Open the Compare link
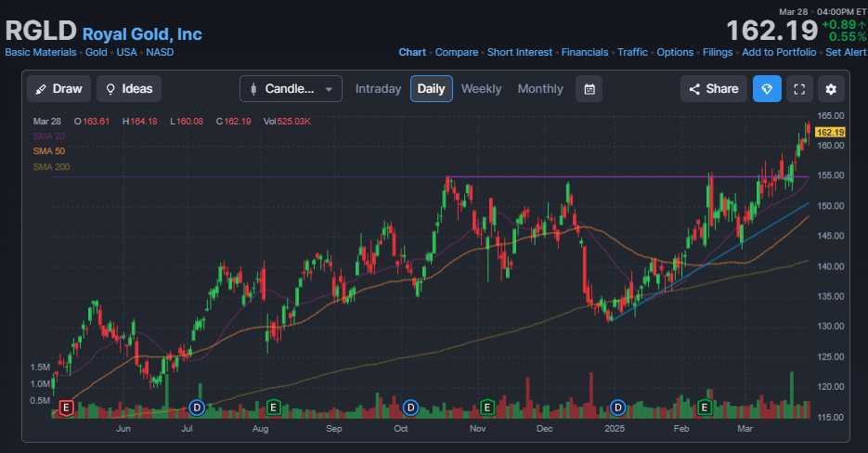868x453 pixels. (457, 52)
